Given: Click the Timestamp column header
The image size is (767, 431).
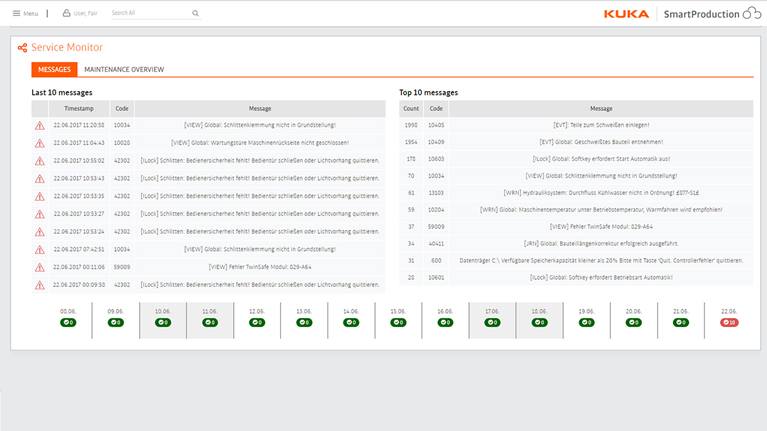Looking at the screenshot, I should click(x=78, y=108).
